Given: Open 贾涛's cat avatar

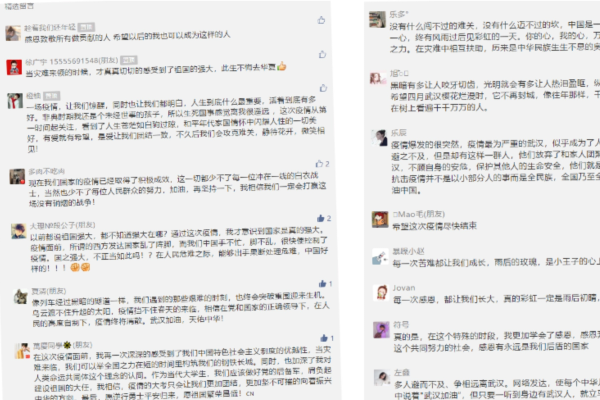Looking at the screenshot, I should tap(21, 297).
